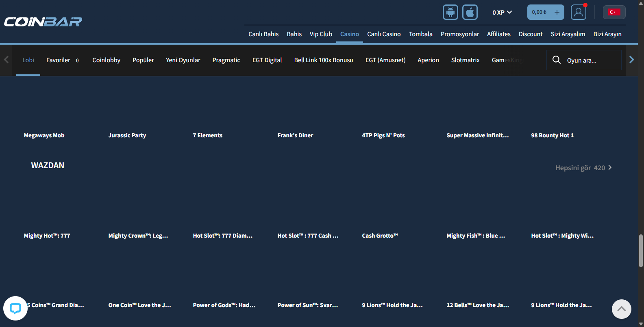Click the balance deposit plus button
This screenshot has height=327, width=644.
pyautogui.click(x=557, y=12)
